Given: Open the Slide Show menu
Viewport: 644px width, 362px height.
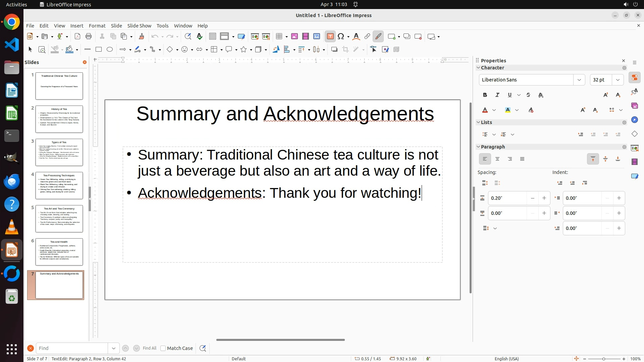Looking at the screenshot, I should (x=139, y=26).
